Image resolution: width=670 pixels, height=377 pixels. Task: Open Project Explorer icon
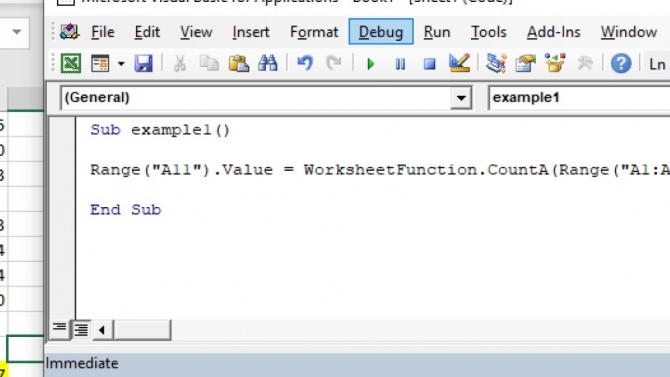click(x=496, y=64)
